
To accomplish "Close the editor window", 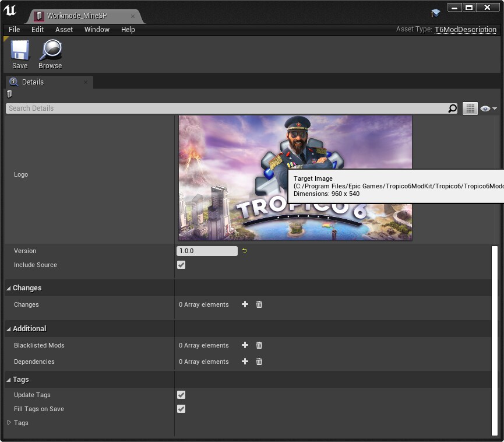I will [488, 8].
